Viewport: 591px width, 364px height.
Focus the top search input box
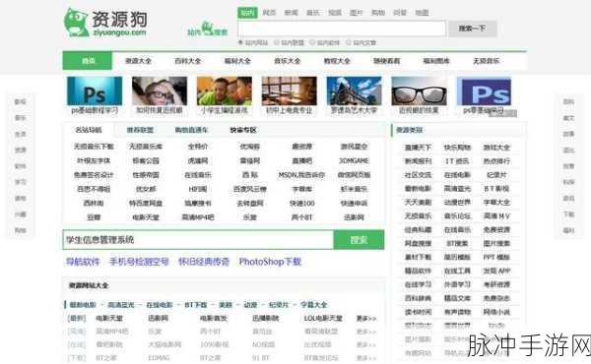click(x=342, y=29)
